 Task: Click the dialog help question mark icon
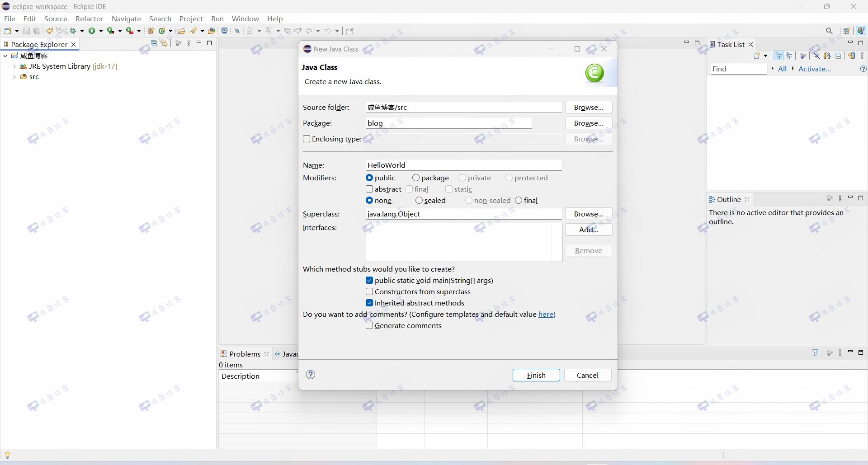[311, 375]
